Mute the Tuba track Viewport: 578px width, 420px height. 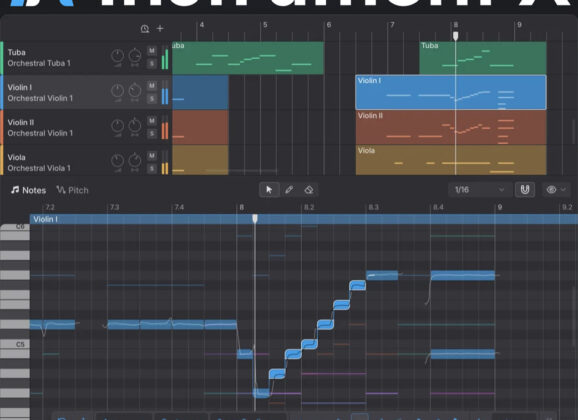(x=152, y=51)
